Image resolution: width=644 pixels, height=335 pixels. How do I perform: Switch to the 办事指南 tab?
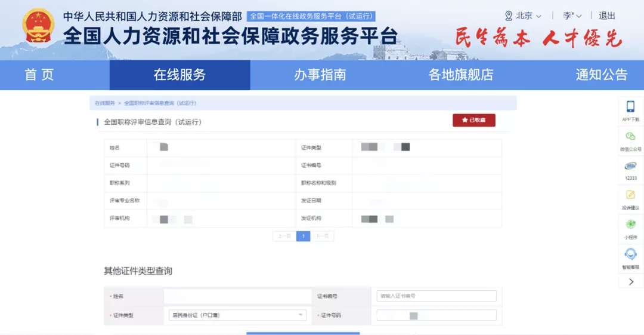[x=320, y=75]
